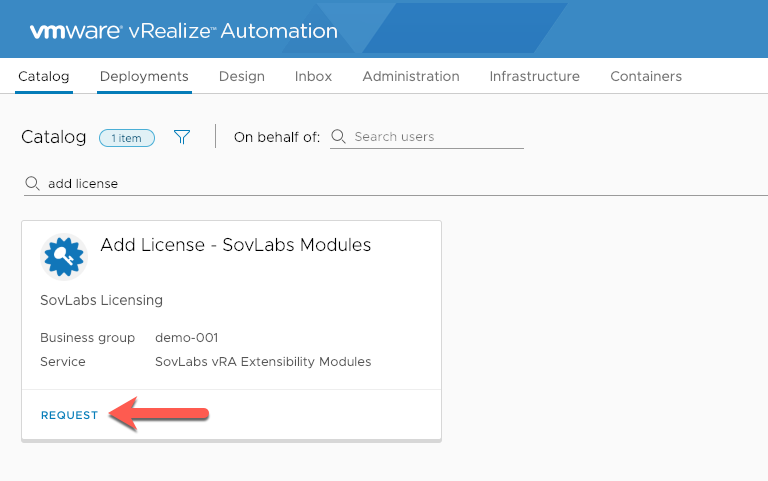
Task: Click the Service label on the card
Action: click(x=63, y=361)
